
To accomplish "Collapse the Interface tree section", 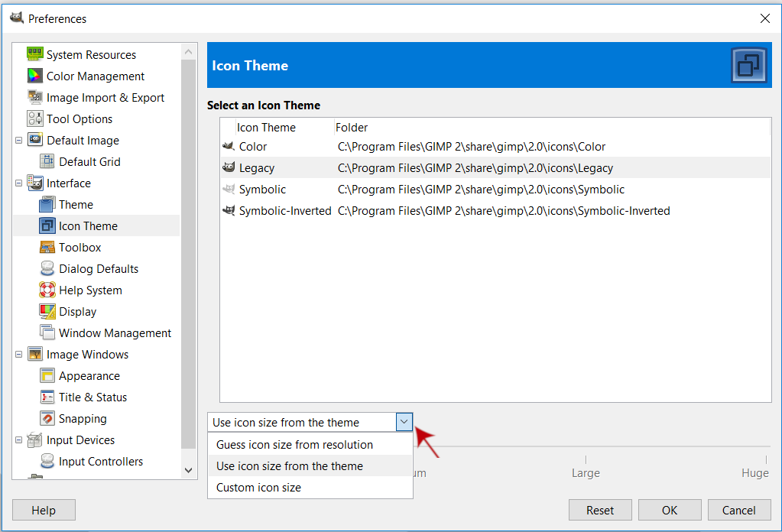I will 19,183.
